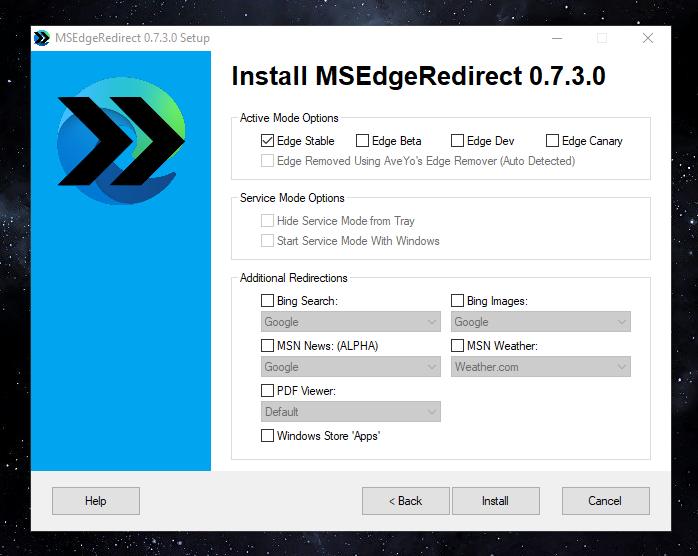
Task: Click the 'MSEdgeRedirect 0.7.3.0 Setup' title text
Action: pyautogui.click(x=132, y=38)
